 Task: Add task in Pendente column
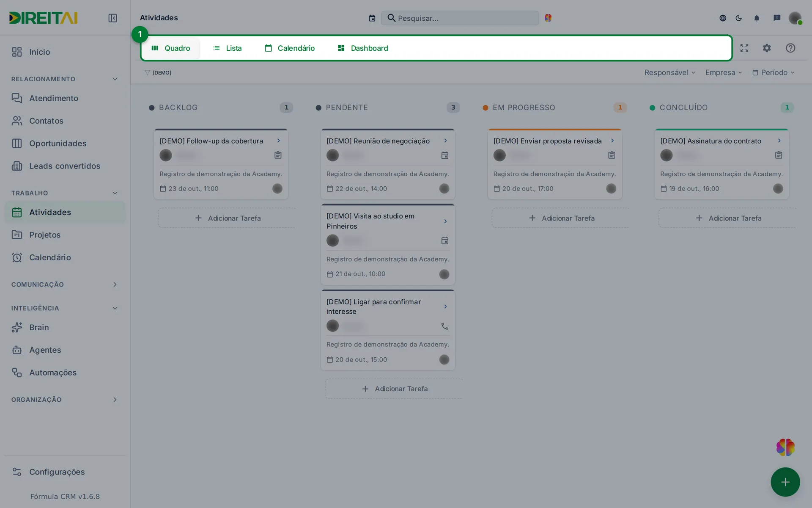pyautogui.click(x=394, y=389)
